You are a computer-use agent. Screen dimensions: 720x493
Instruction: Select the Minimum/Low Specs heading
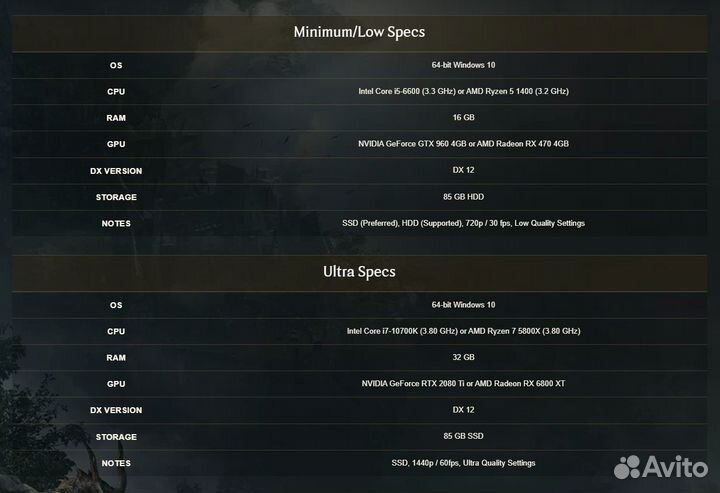pyautogui.click(x=359, y=32)
